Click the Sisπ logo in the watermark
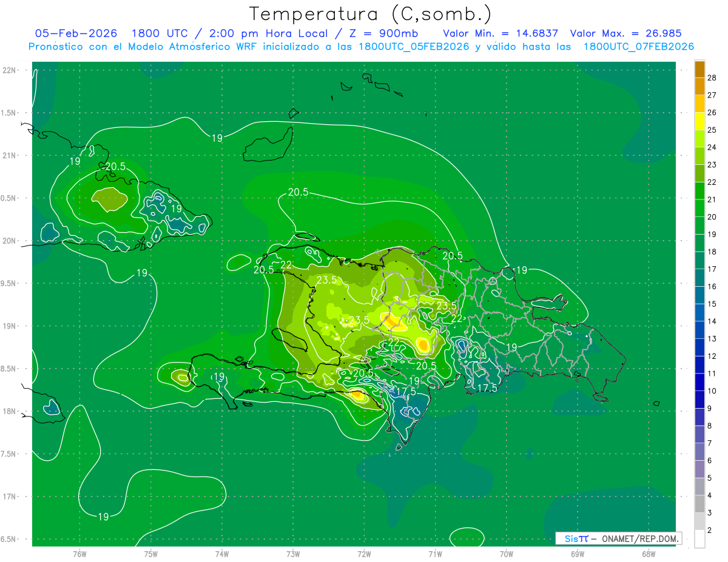Screen dimensions: 728x562 [576, 538]
